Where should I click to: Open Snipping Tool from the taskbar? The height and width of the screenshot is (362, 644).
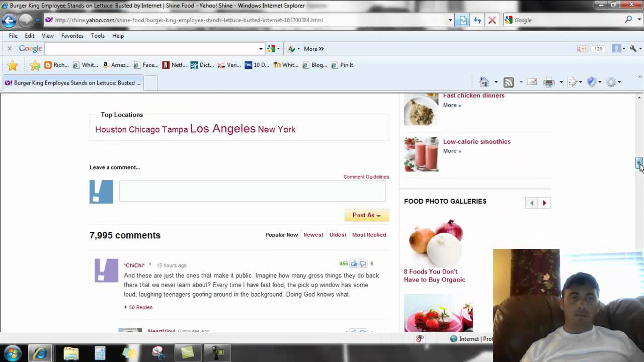pyautogui.click(x=158, y=353)
